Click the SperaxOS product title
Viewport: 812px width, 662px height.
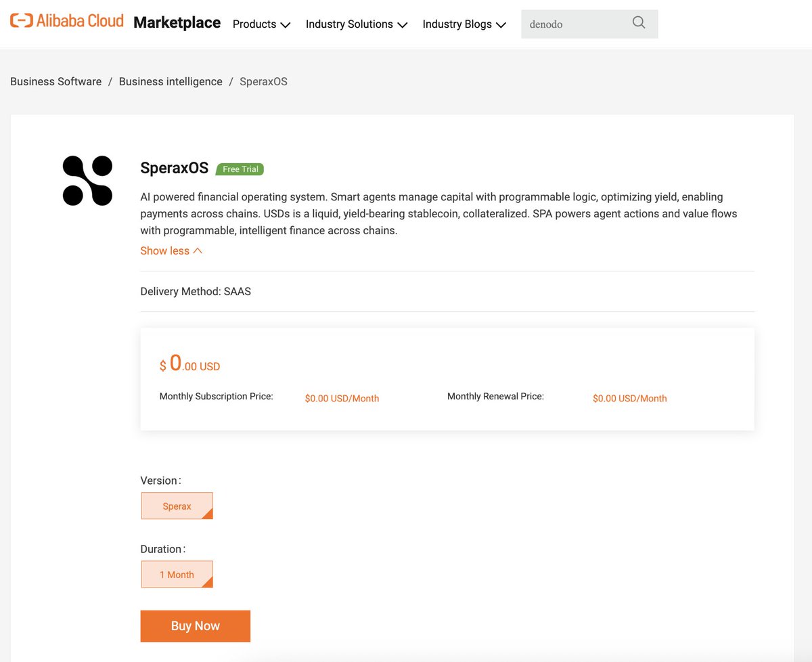point(175,168)
